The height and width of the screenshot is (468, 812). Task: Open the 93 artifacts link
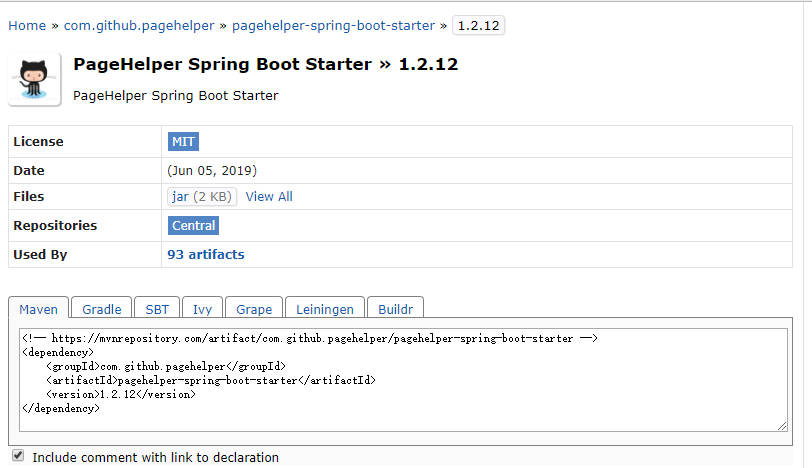pyautogui.click(x=206, y=254)
